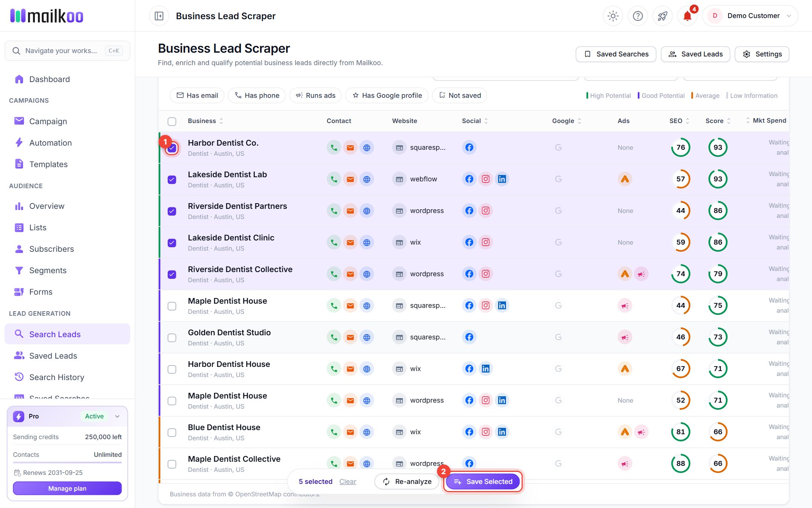Open Lakeside Dentist Lab LinkedIn icon
Viewport: 812px width, 508px height.
[502, 179]
